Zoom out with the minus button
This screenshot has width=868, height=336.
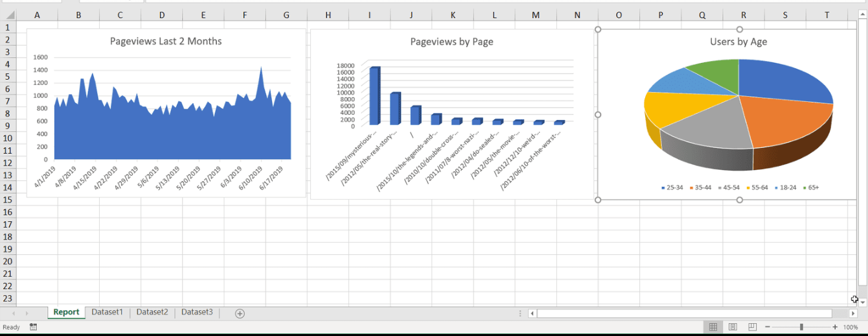tap(768, 328)
